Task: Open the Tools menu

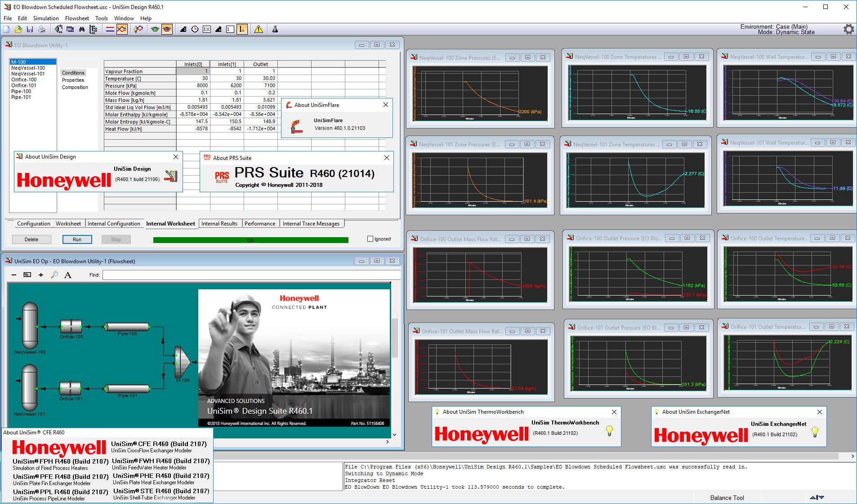Action: tap(102, 18)
